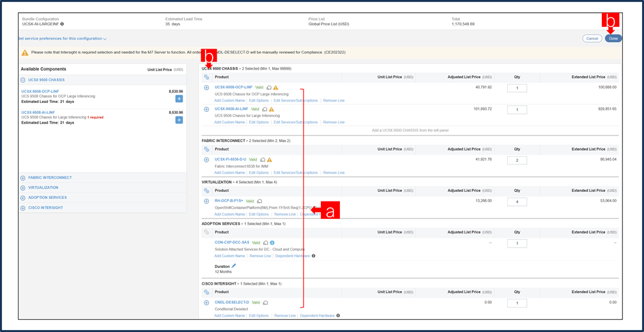Click the link icon in FABRIC INTERCONNECT header

click(x=206, y=149)
